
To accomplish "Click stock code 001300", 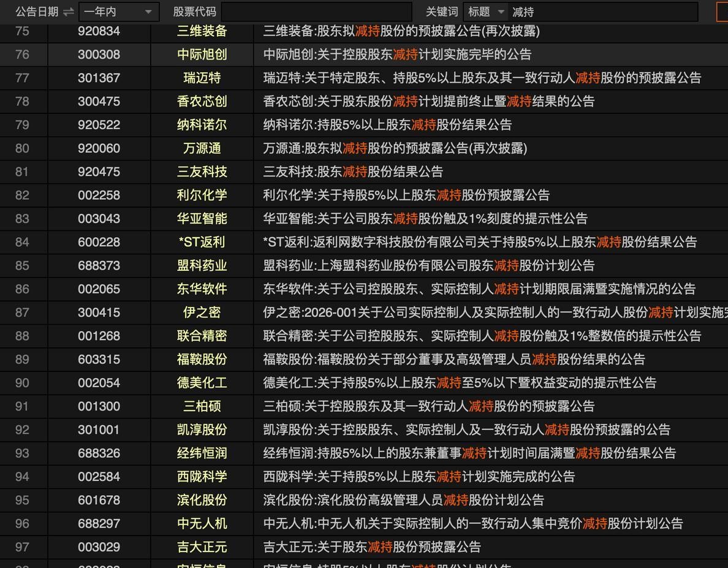I will click(99, 406).
